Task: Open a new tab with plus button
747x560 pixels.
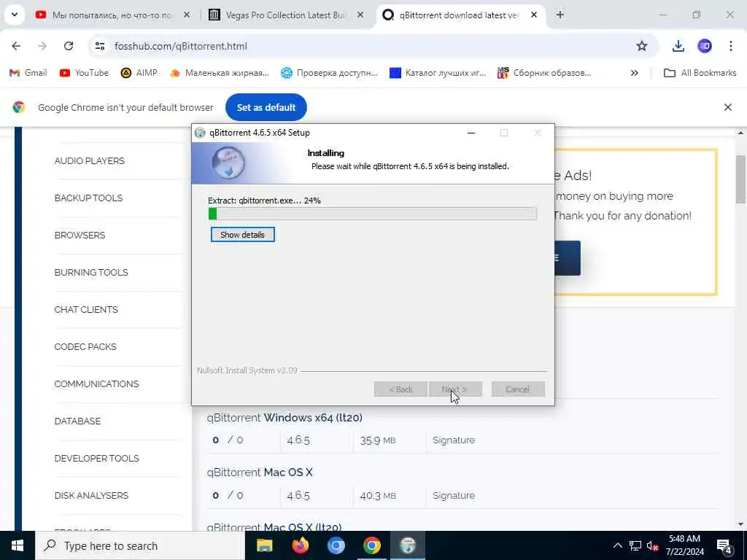Action: 560,15
